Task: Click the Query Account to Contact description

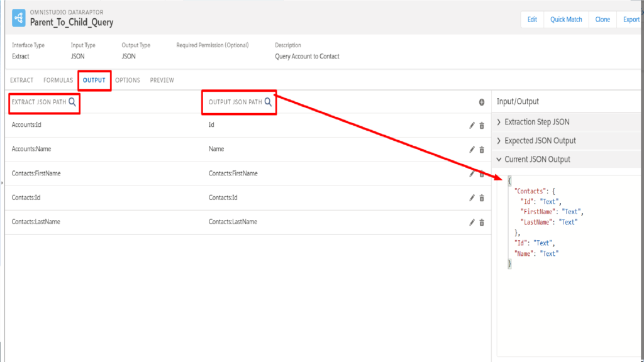Action: (307, 56)
